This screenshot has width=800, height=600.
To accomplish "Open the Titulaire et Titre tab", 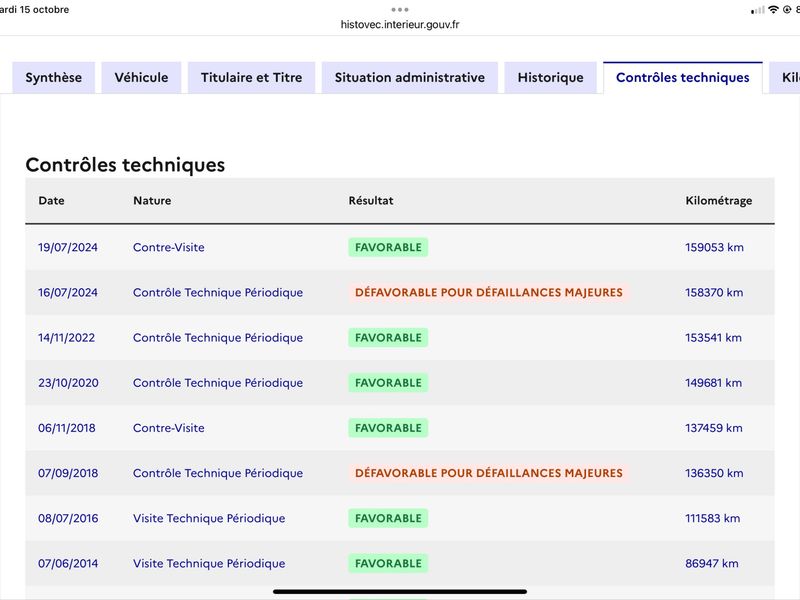I will (x=252, y=78).
